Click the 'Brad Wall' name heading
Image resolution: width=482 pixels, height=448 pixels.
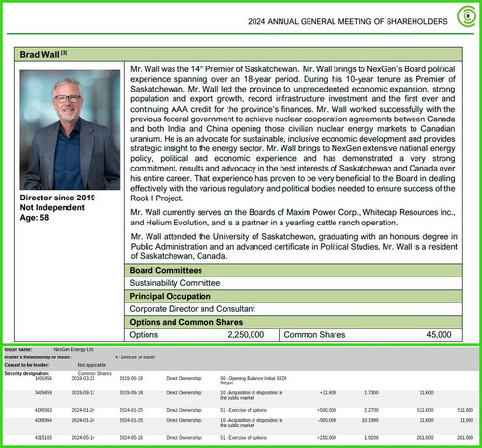40,55
